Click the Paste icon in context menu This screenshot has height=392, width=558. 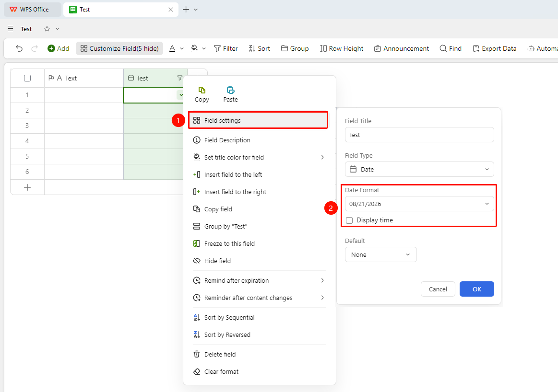[231, 94]
